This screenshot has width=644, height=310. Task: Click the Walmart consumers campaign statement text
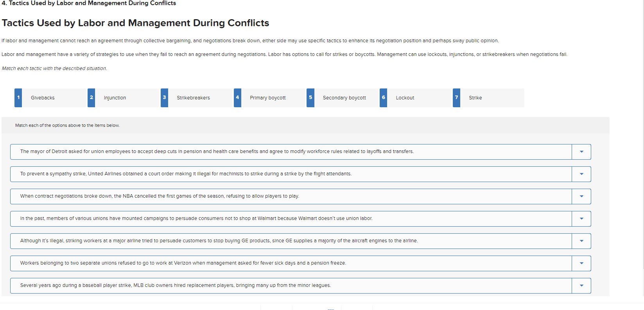pyautogui.click(x=196, y=218)
